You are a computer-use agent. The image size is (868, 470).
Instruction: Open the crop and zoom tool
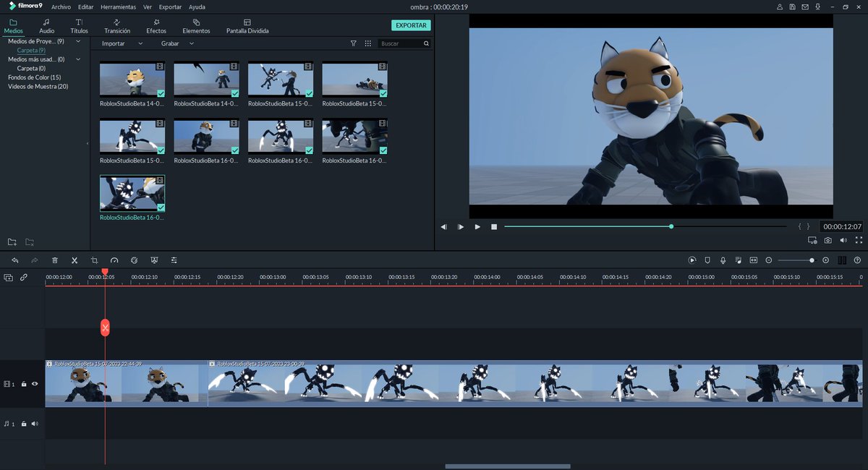94,260
